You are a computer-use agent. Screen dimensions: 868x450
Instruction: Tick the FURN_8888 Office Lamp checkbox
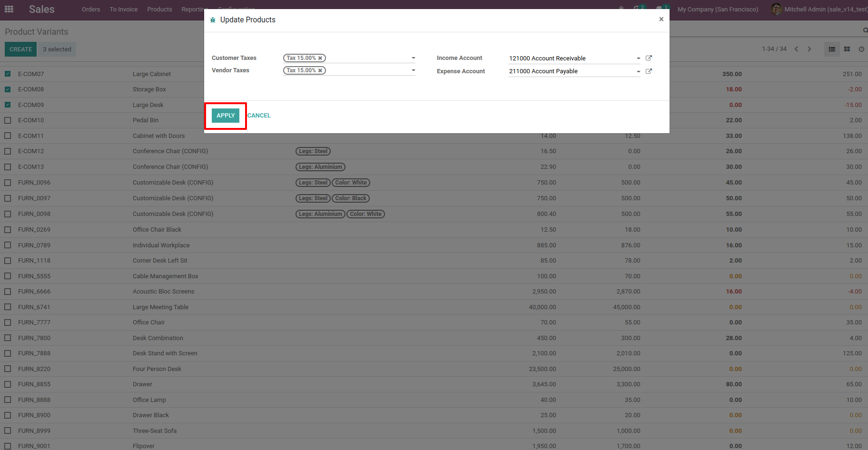[x=8, y=400]
